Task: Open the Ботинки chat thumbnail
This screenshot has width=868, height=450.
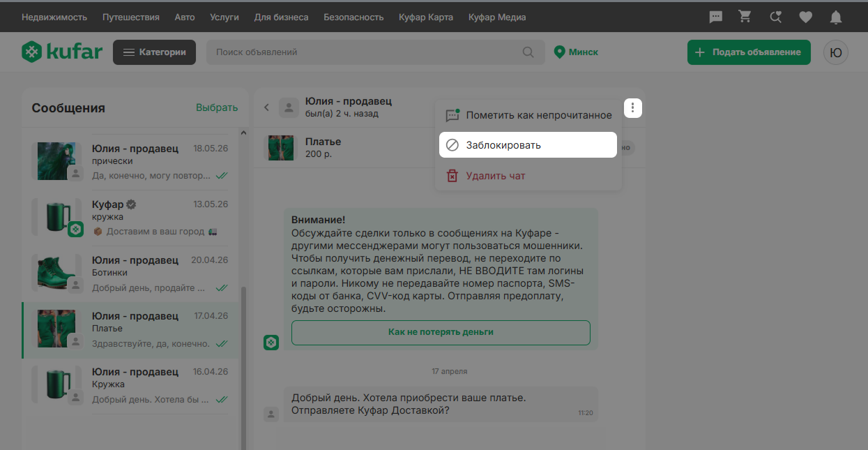Action: (56, 273)
